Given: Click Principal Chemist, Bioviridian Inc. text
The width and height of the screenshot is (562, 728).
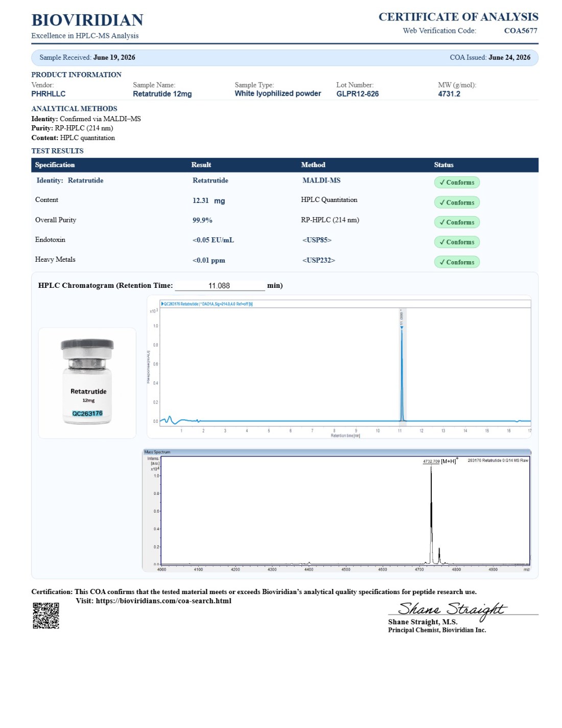Looking at the screenshot, I should click(x=437, y=630).
